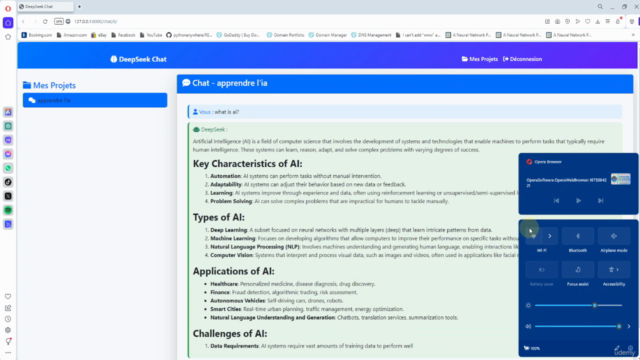Select the DeepSeek Chat browser tab
The image size is (640, 360).
(46, 7)
